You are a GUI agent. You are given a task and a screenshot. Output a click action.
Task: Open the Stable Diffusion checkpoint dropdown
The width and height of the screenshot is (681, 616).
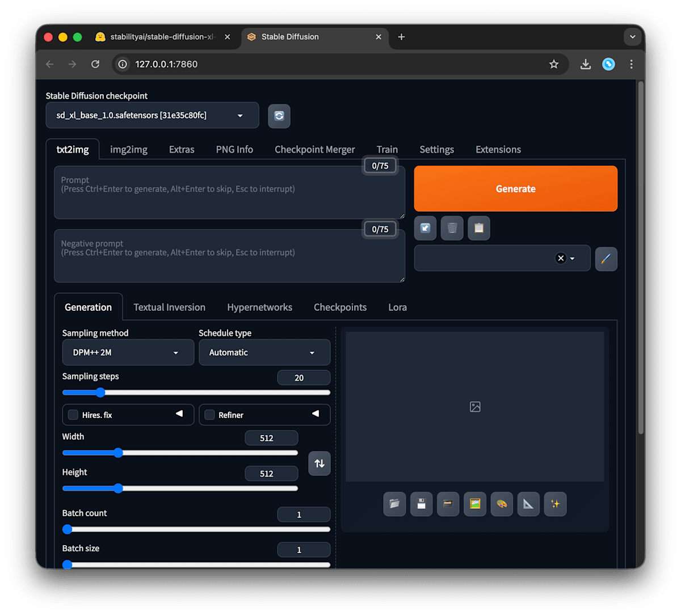pos(152,115)
